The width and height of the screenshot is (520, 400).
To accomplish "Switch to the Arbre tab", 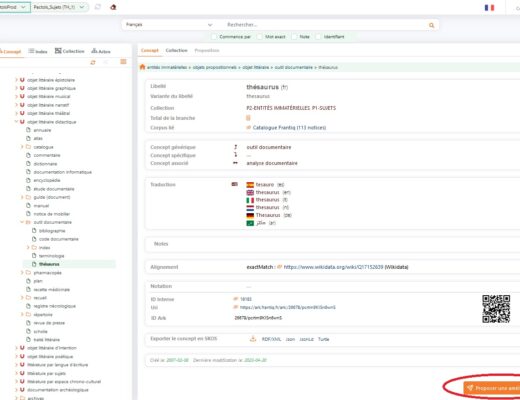I will (101, 51).
